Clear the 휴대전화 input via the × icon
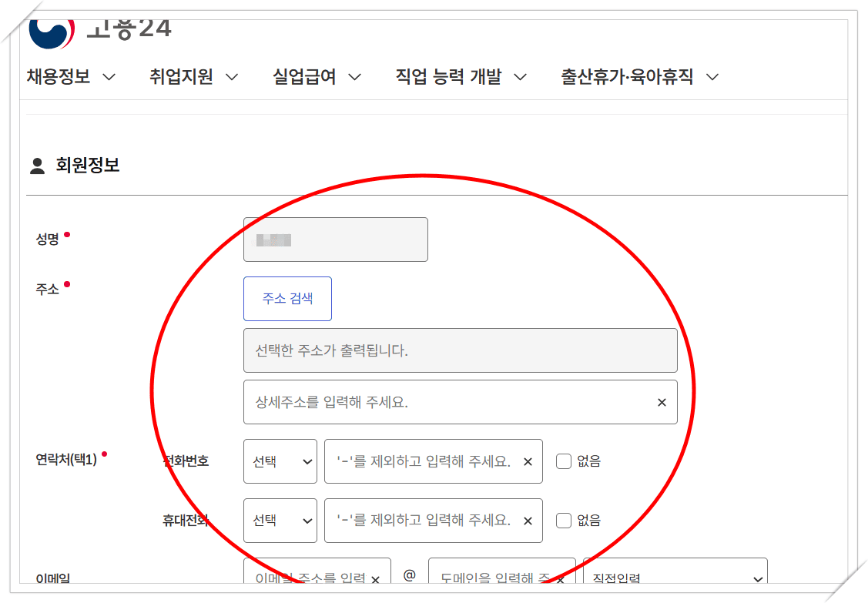This screenshot has width=868, height=603. [x=528, y=520]
